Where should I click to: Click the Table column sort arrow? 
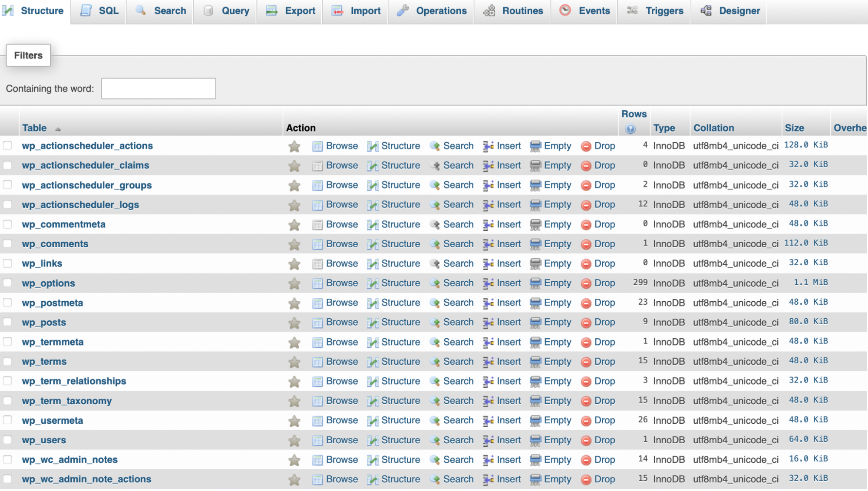(x=56, y=128)
